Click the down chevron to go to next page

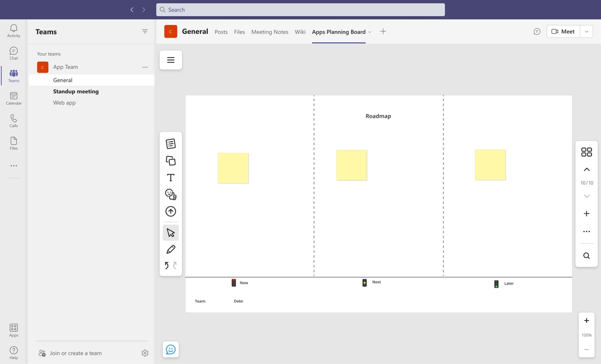pos(587,196)
